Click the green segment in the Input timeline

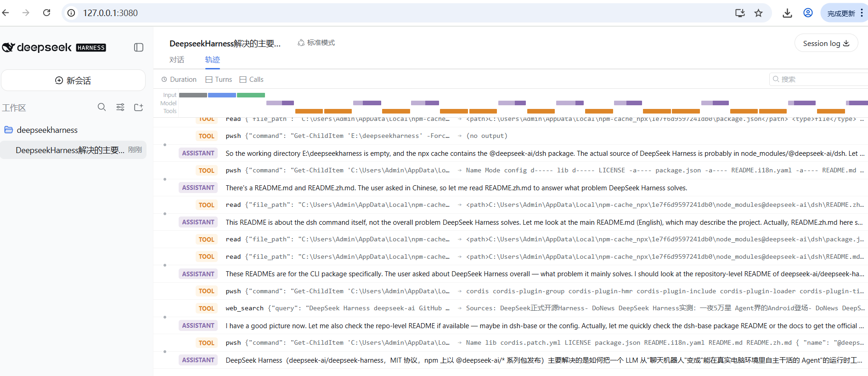tap(251, 95)
